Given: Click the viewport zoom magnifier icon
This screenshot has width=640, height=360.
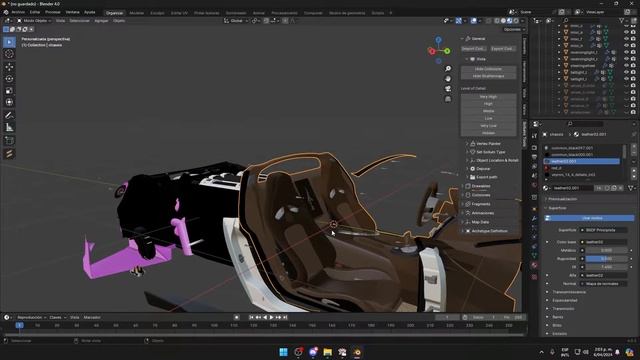Looking at the screenshot, I should (x=448, y=69).
